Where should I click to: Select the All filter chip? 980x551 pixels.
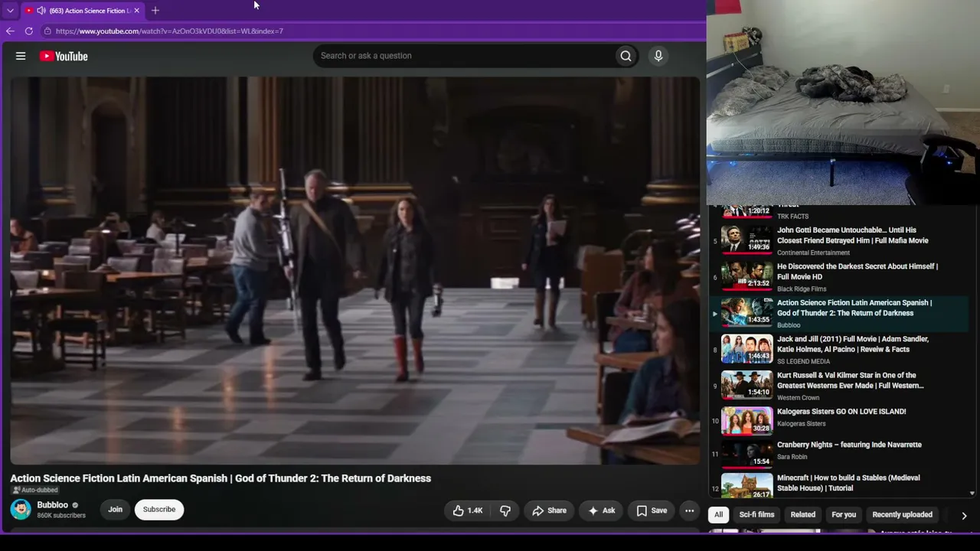(x=718, y=515)
